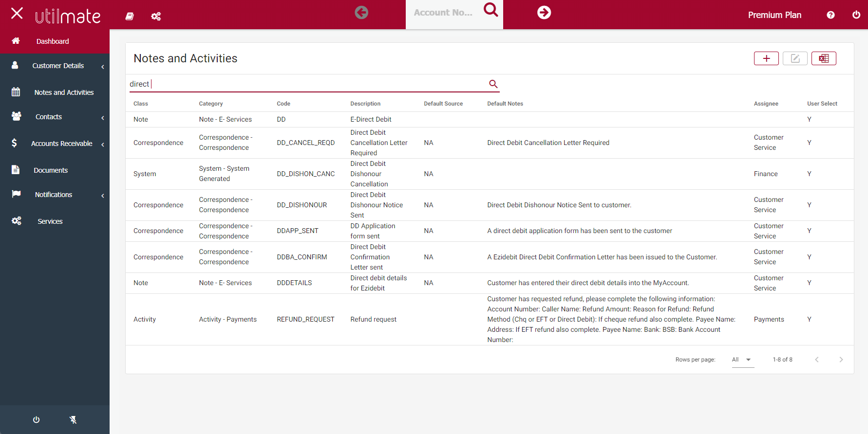The width and height of the screenshot is (868, 434).
Task: Click the Premium Plan link
Action: point(774,15)
